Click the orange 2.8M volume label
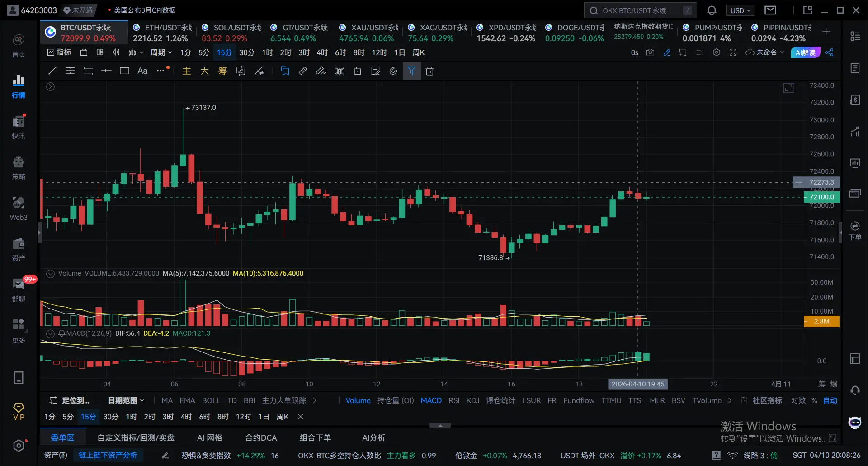The height and width of the screenshot is (466, 868). [x=821, y=321]
